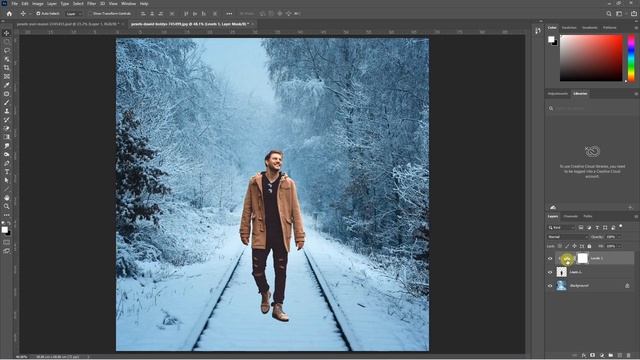Click the hue slider in Color panel
The width and height of the screenshot is (640, 360).
[631, 58]
